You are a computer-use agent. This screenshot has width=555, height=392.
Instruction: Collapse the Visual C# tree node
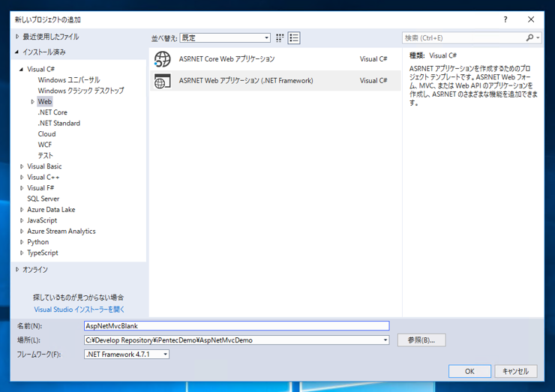point(22,70)
